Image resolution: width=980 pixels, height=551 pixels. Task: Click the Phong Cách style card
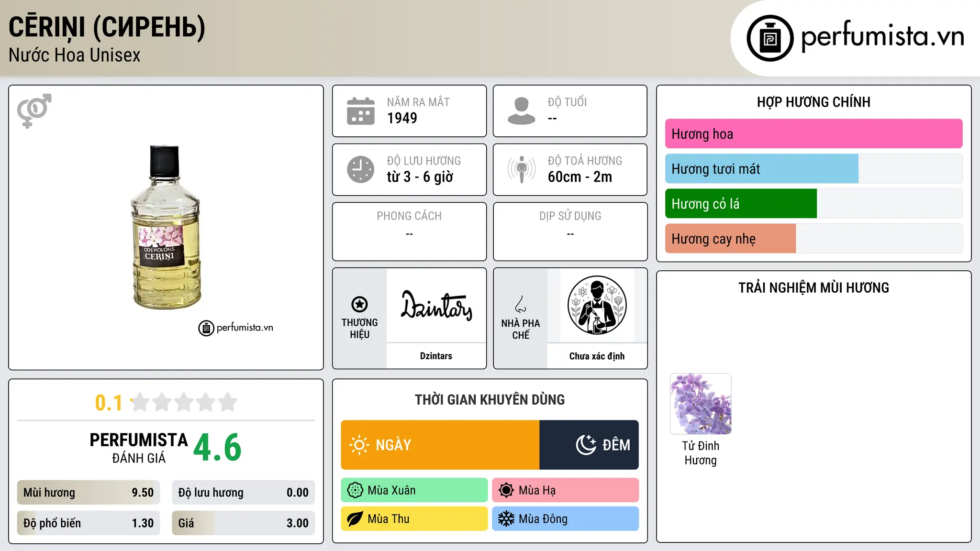coord(410,231)
